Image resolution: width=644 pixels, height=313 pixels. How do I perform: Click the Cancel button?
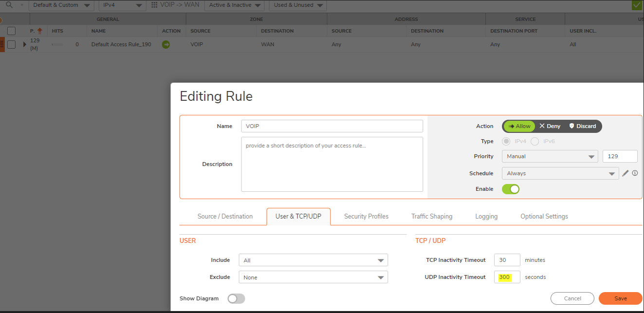point(572,298)
